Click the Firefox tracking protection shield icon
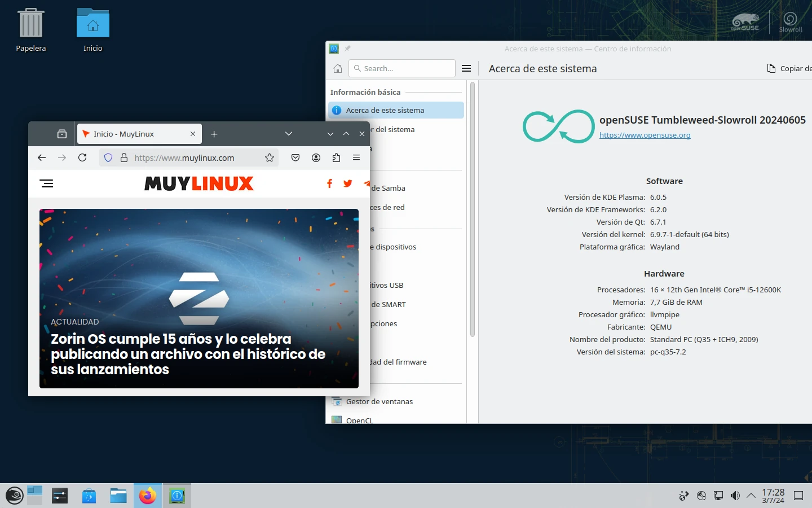The height and width of the screenshot is (508, 812). coord(108,157)
